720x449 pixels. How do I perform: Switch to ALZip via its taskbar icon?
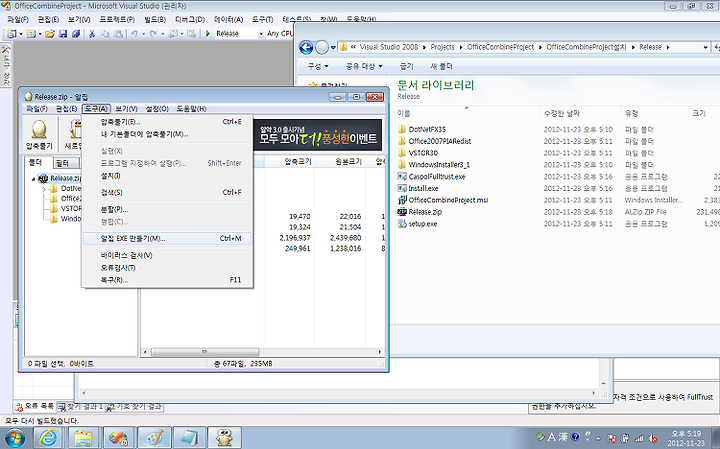pyautogui.click(x=224, y=438)
